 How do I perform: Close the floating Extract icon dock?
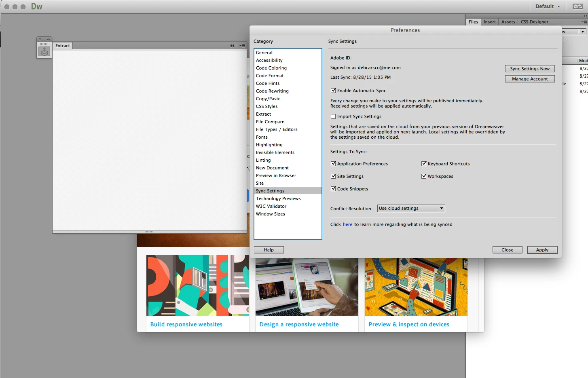click(x=40, y=39)
